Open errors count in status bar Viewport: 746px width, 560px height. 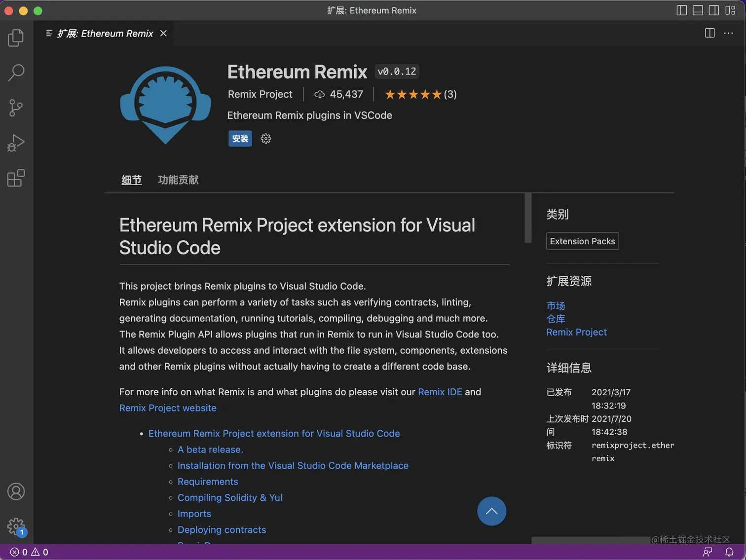pos(19,552)
